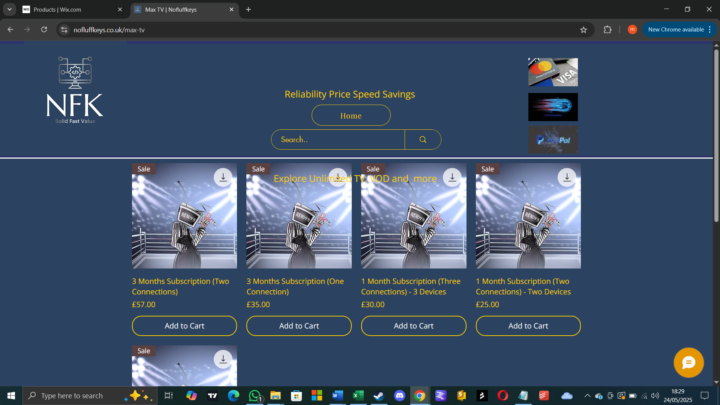The width and height of the screenshot is (720, 405).
Task: Add 1 Month Three Connections (£30.00) to cart
Action: [x=413, y=326]
